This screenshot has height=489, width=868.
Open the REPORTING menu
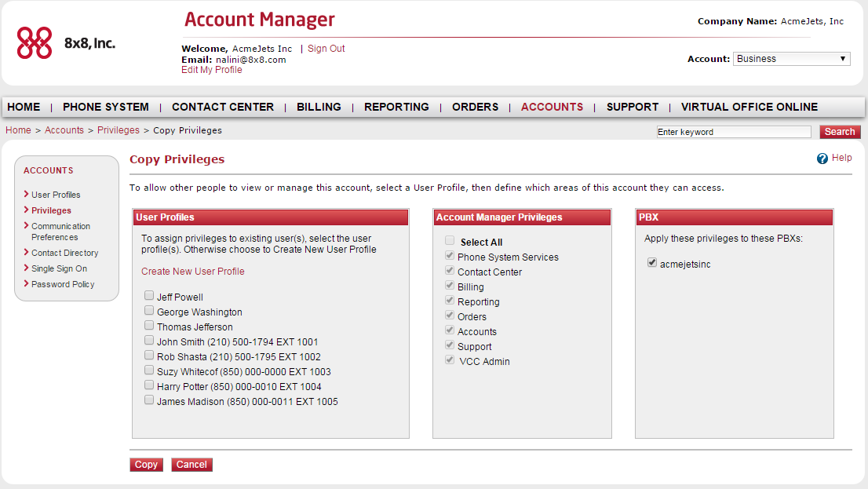click(x=396, y=107)
